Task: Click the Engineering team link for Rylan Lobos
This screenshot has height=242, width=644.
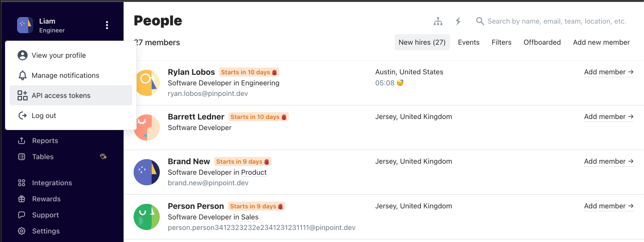Action: pyautogui.click(x=260, y=83)
